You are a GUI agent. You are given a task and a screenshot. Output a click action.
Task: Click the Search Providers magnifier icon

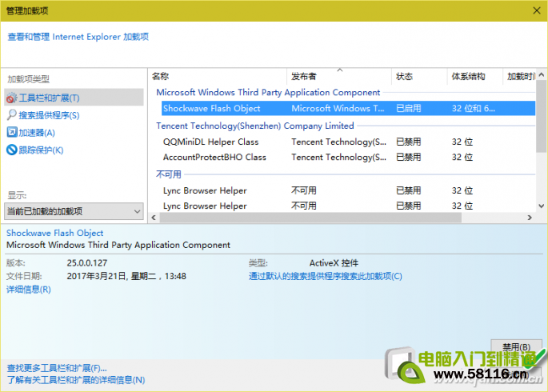11,115
